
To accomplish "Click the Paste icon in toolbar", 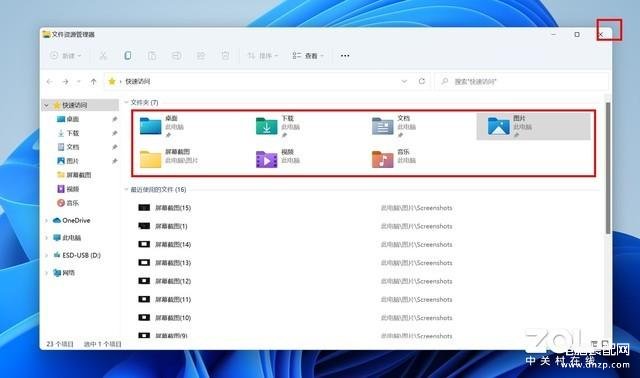I will click(152, 56).
